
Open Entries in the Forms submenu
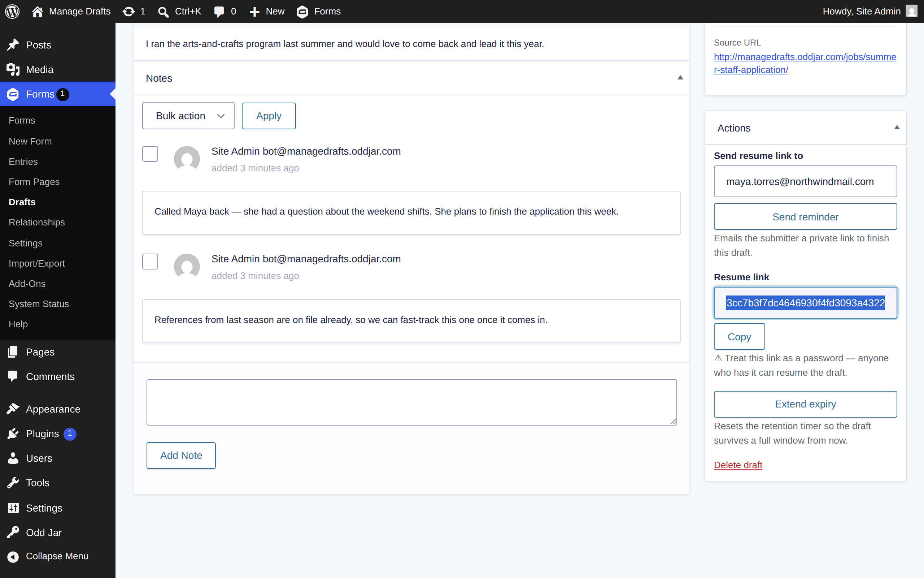[x=23, y=161]
